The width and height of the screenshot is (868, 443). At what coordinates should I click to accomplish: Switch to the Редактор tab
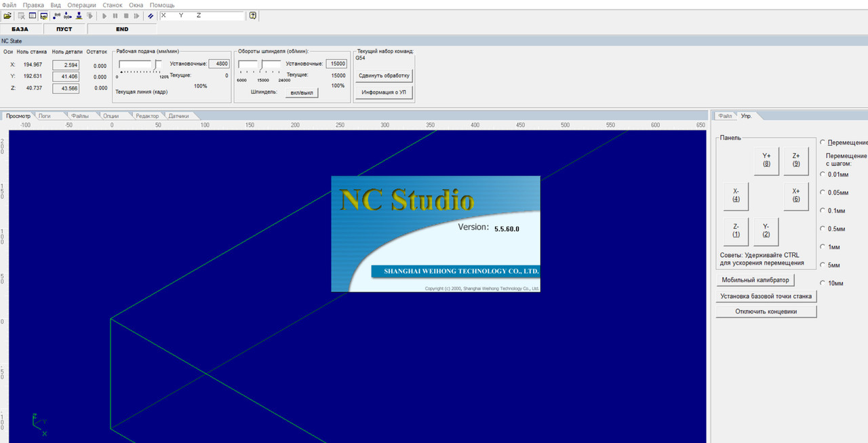click(147, 116)
